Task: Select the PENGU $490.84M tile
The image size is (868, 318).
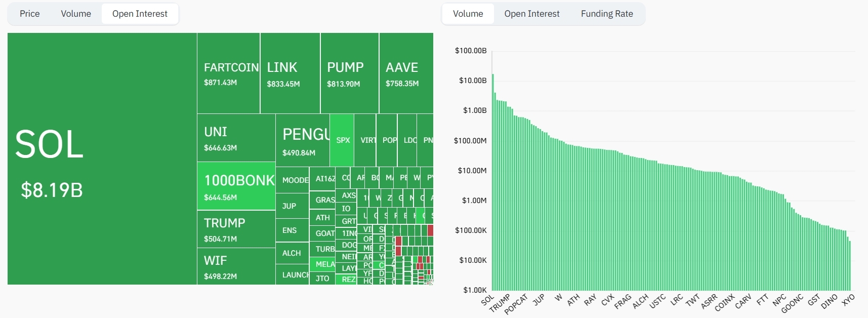Action: tap(303, 140)
